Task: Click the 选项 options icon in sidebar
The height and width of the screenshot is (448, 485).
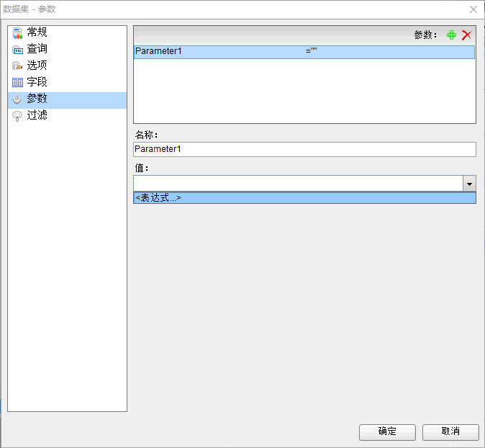Action: click(x=17, y=66)
